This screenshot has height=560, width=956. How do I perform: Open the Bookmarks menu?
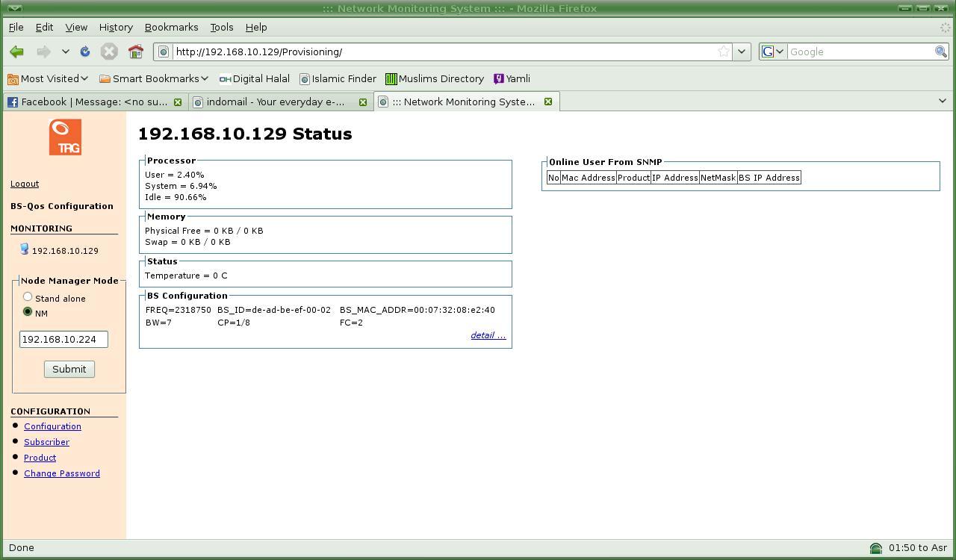(x=171, y=27)
